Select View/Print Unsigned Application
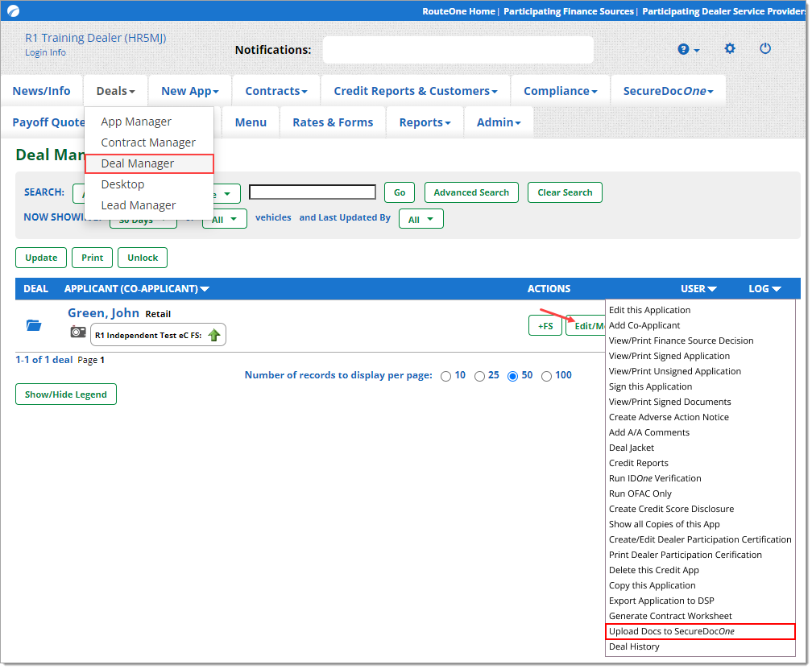This screenshot has height=669, width=812. [x=677, y=372]
